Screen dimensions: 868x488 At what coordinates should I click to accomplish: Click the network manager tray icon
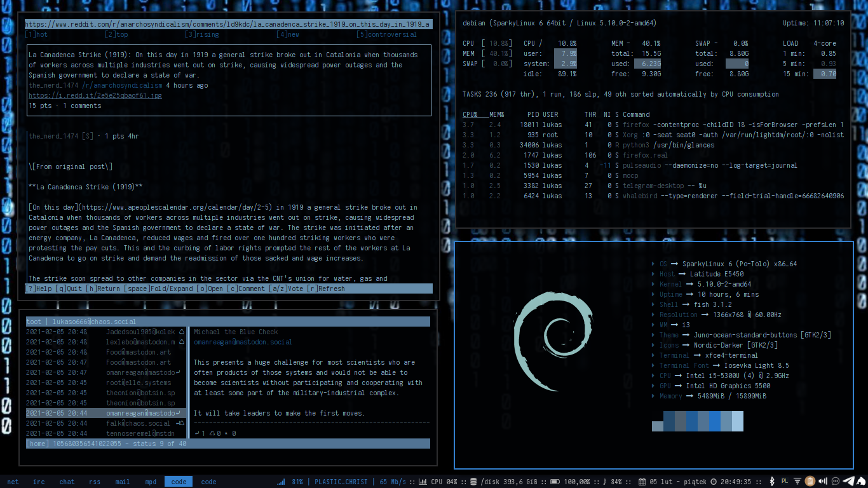click(797, 482)
